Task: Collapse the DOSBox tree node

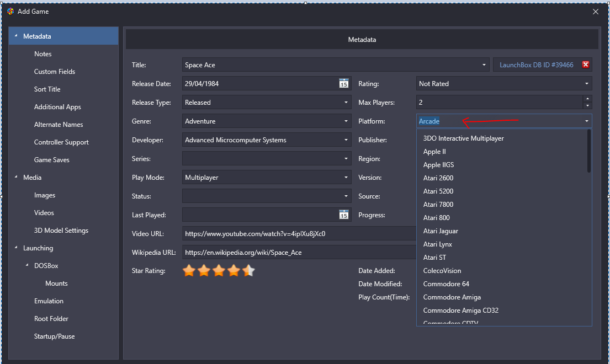Action: pyautogui.click(x=27, y=265)
